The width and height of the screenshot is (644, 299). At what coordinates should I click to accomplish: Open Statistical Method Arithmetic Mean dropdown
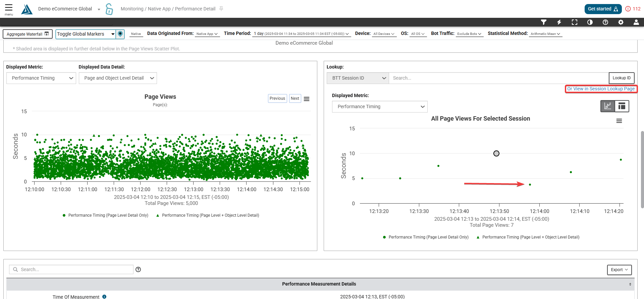click(545, 34)
